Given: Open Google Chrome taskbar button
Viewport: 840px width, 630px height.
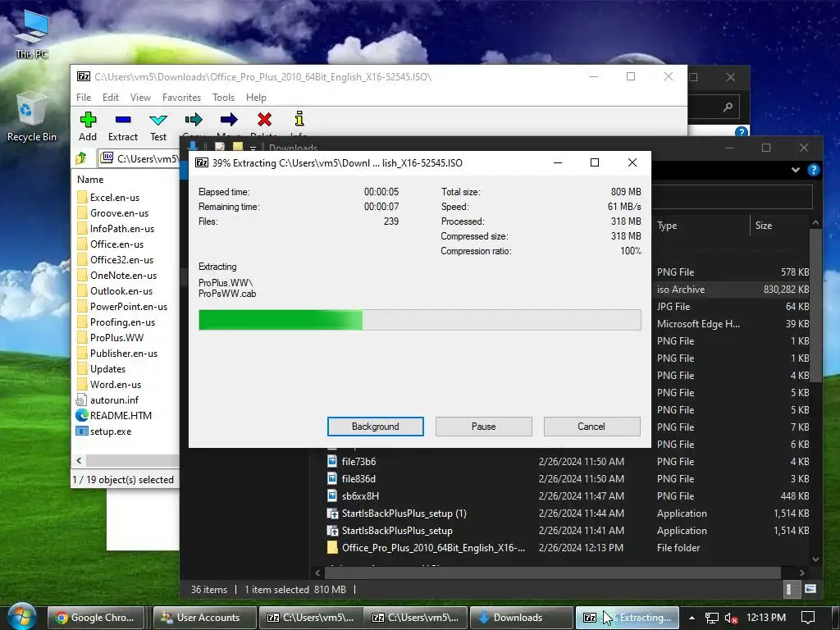Looking at the screenshot, I should 97,618.
